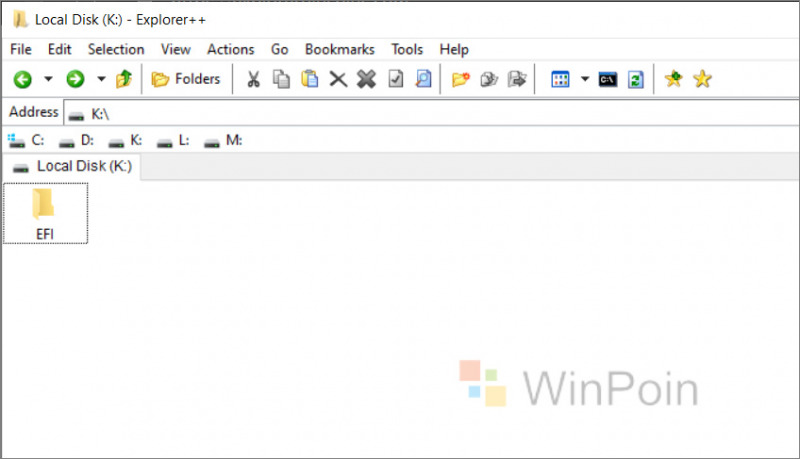Open the Views dropdown arrow
The width and height of the screenshot is (800, 459).
point(585,79)
